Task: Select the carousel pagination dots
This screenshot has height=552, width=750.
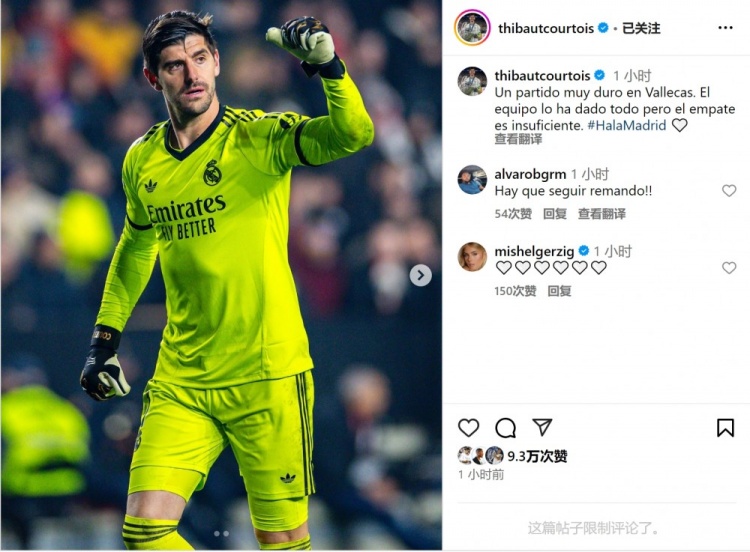Action: (221, 533)
